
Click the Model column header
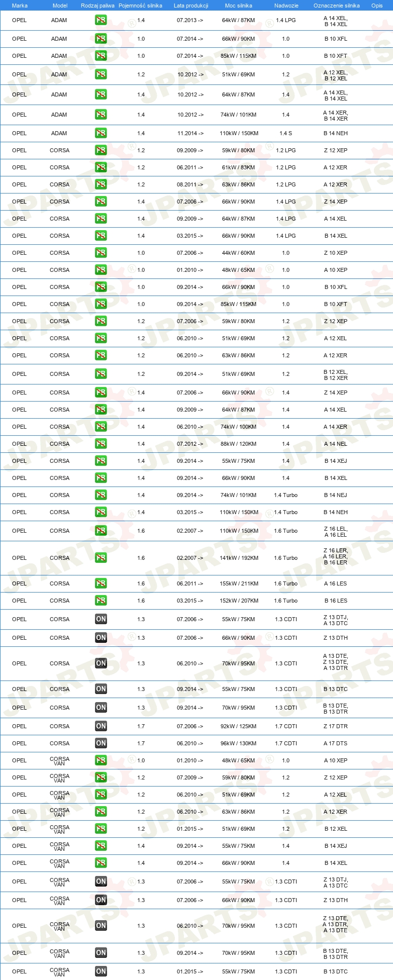[x=60, y=6]
